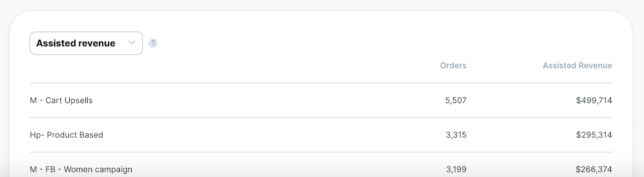Image resolution: width=644 pixels, height=177 pixels.
Task: Open the Assisted revenue dropdown
Action: (x=86, y=43)
